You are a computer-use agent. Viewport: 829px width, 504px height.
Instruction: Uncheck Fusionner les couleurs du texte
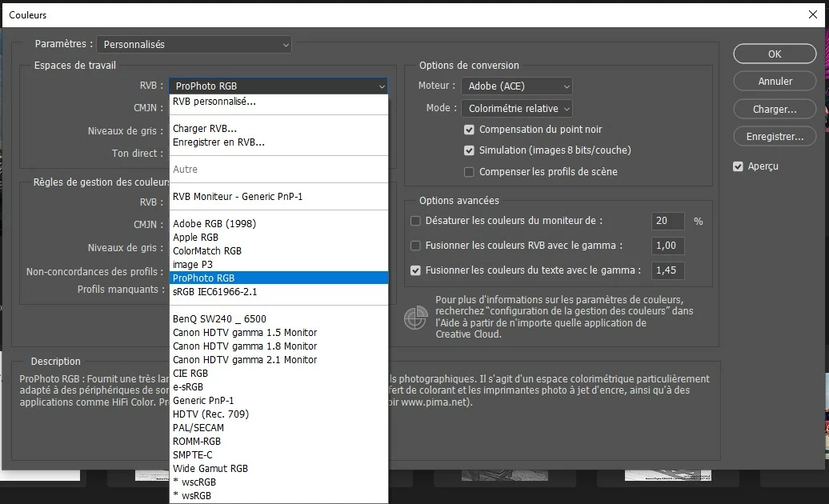[415, 270]
